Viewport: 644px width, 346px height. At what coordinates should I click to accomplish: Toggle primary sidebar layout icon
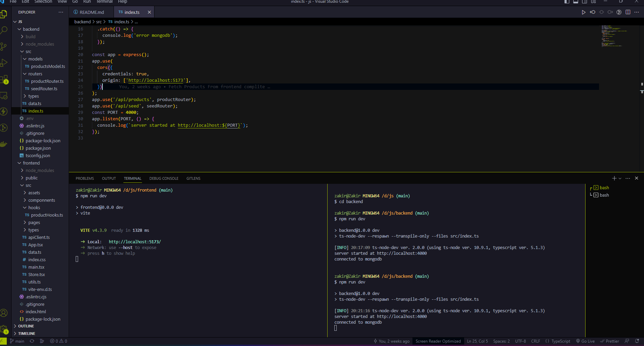coord(567,2)
